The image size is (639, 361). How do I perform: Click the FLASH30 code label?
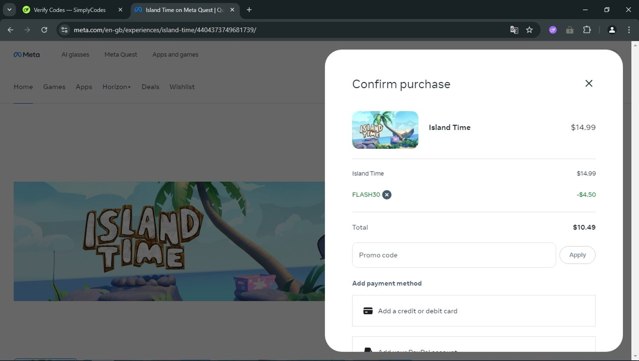pyautogui.click(x=366, y=195)
